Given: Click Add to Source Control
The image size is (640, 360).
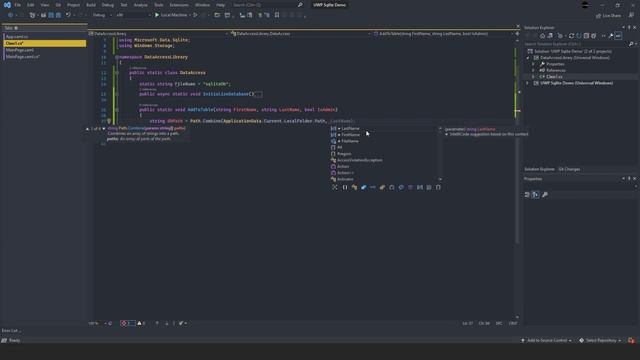Looking at the screenshot, I should coord(546,340).
